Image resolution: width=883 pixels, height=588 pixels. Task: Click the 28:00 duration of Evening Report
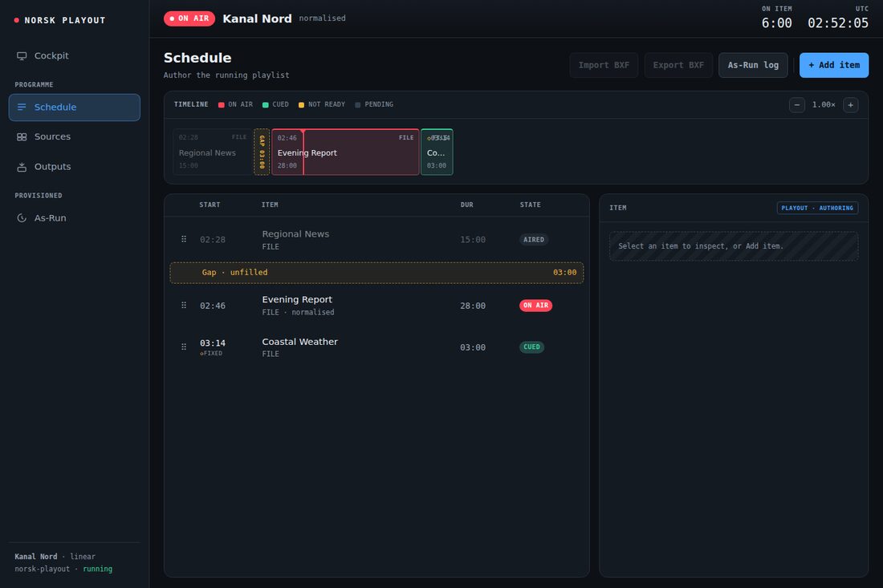click(x=473, y=306)
